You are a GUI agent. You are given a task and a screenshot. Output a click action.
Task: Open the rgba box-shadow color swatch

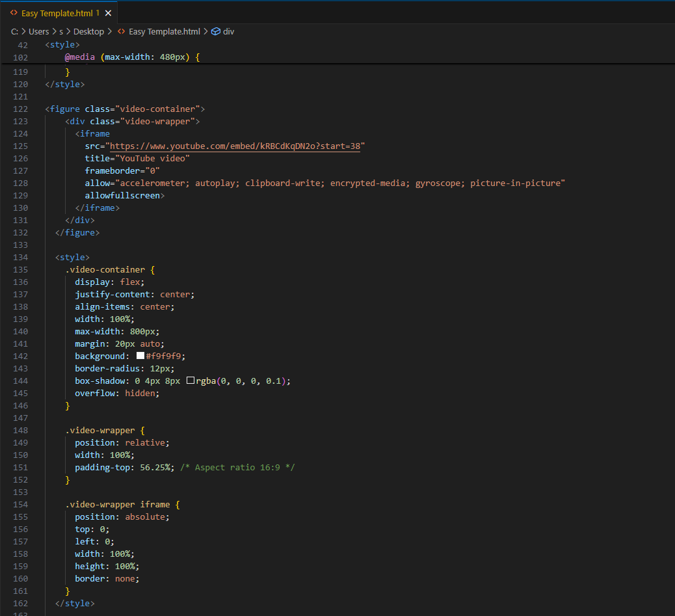pyautogui.click(x=191, y=381)
